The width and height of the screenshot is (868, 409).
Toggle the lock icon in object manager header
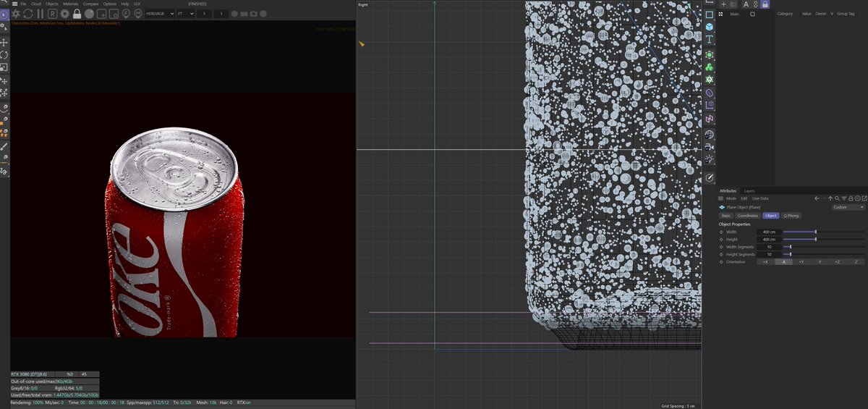point(765,4)
